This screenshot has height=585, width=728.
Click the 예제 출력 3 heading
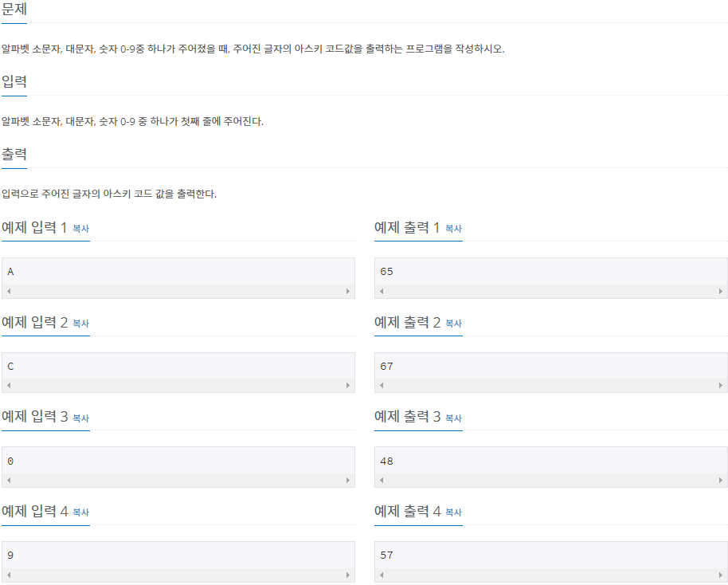click(x=408, y=416)
